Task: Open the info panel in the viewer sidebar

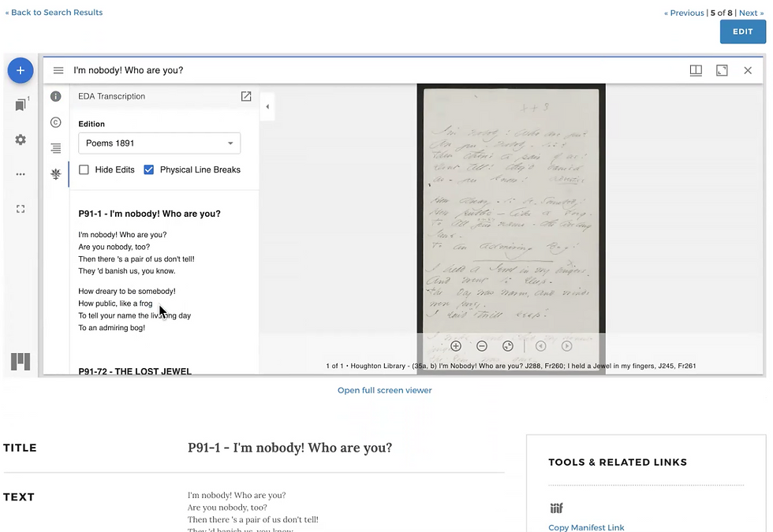Action: [x=55, y=96]
